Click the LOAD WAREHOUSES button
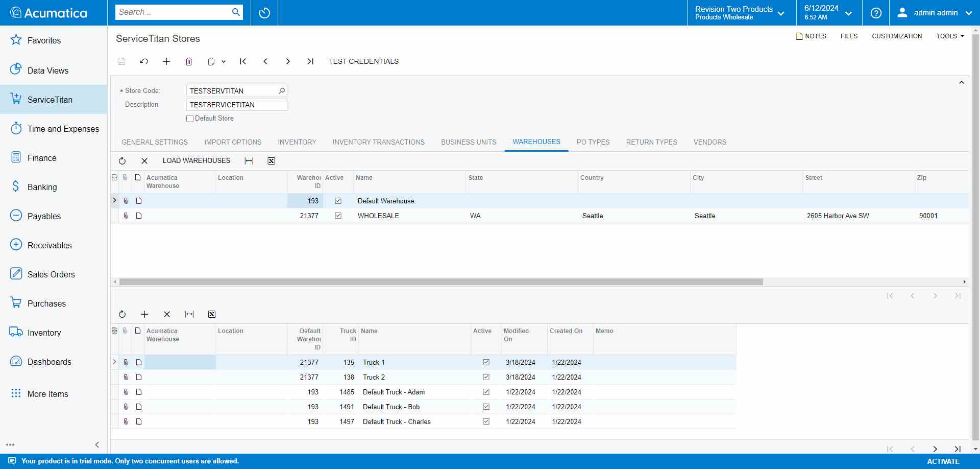 (197, 160)
